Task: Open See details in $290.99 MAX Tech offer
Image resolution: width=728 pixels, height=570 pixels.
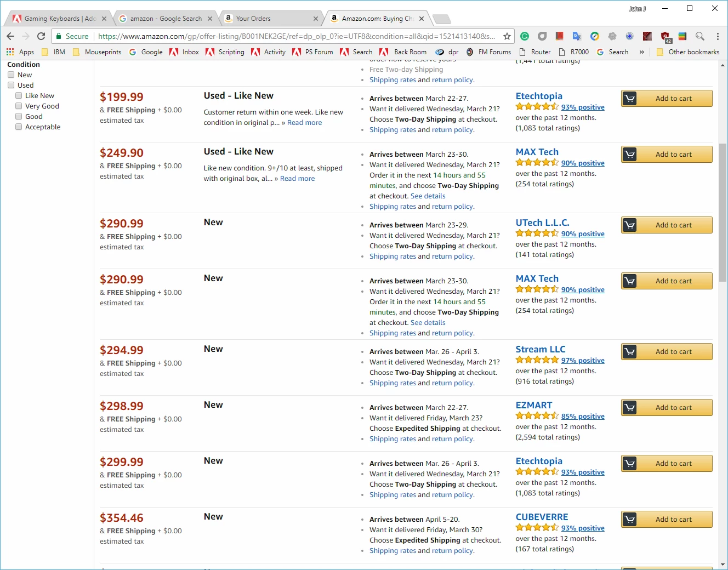Action: click(x=428, y=323)
